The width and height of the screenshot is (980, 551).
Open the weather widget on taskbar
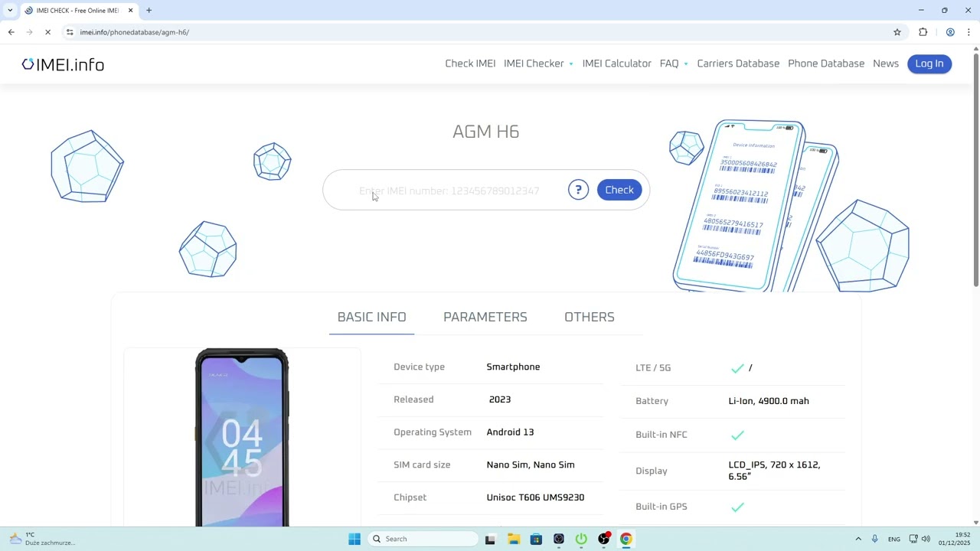pos(42,539)
